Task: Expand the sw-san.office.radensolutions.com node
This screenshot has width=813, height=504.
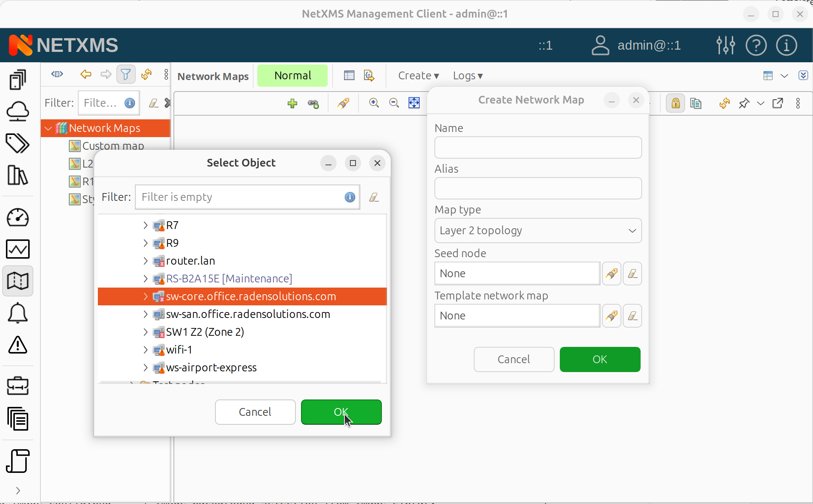Action: [x=145, y=314]
